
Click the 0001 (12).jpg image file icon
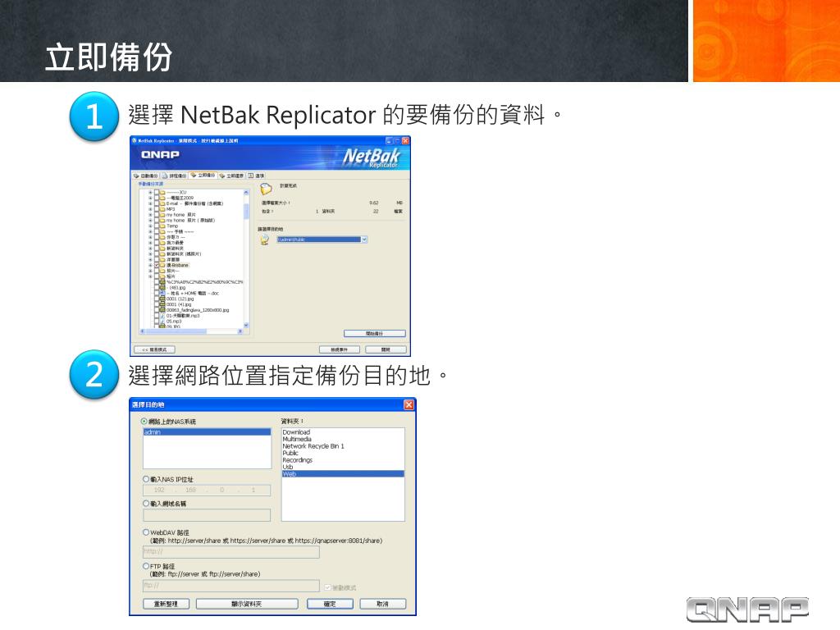point(162,299)
